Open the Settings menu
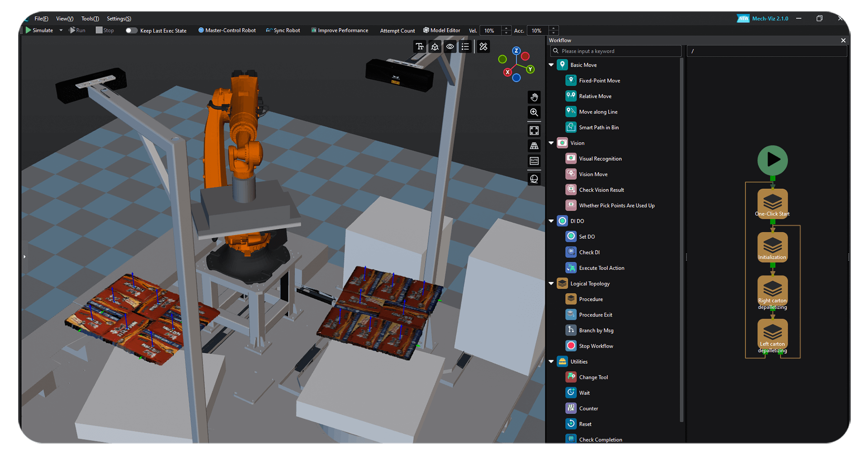 coord(119,19)
